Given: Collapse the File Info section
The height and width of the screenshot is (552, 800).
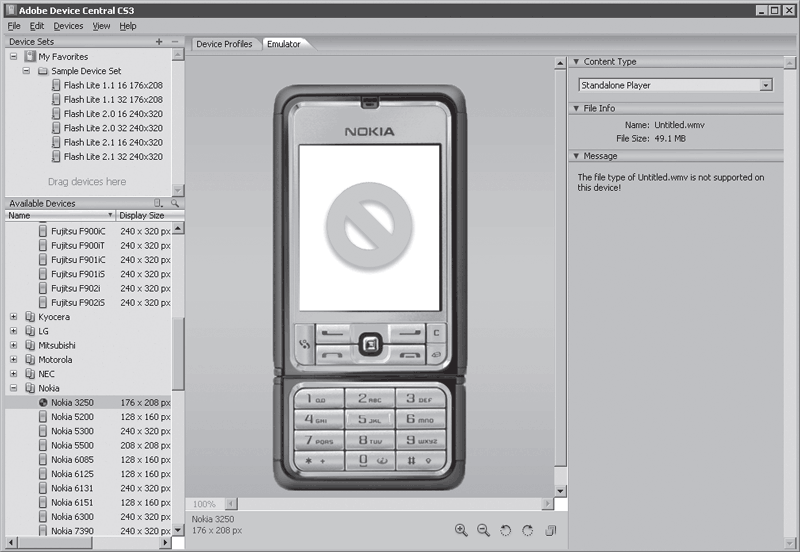Looking at the screenshot, I should [576, 108].
